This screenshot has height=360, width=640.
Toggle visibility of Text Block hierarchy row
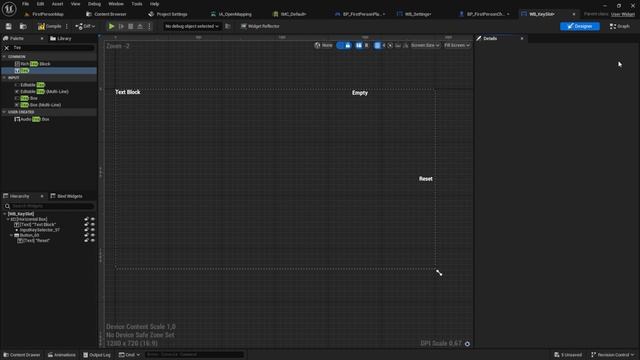point(93,224)
